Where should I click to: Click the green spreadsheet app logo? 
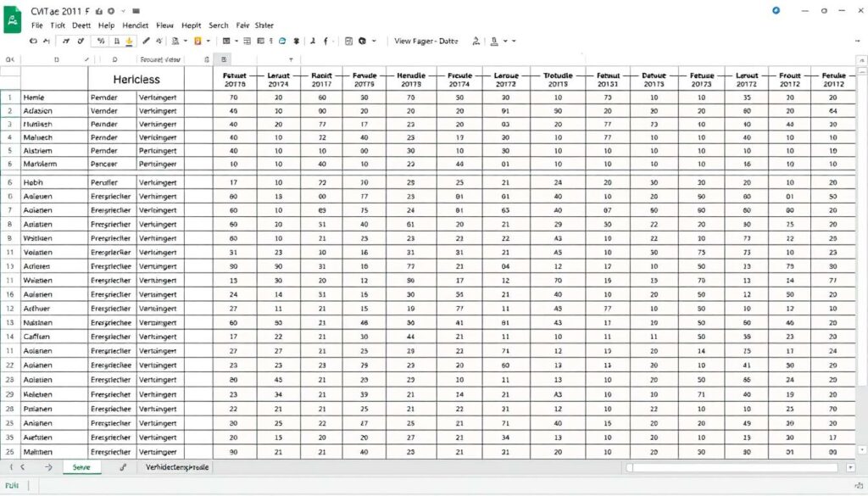coord(12,20)
